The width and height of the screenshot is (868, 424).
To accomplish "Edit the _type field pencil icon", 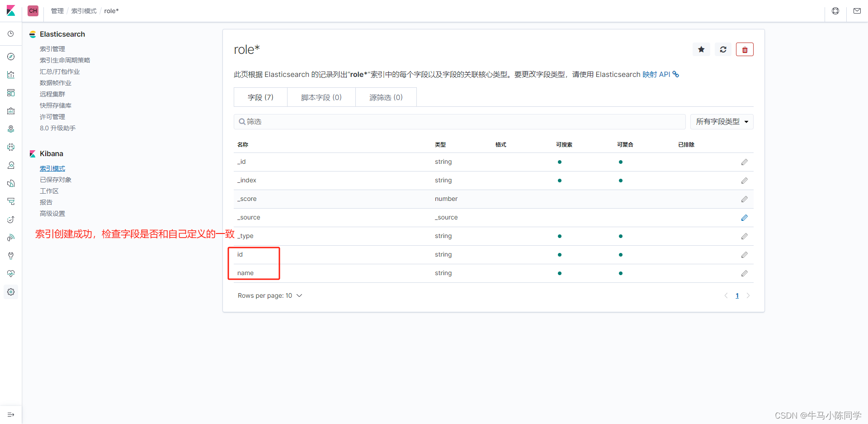I will 744,236.
